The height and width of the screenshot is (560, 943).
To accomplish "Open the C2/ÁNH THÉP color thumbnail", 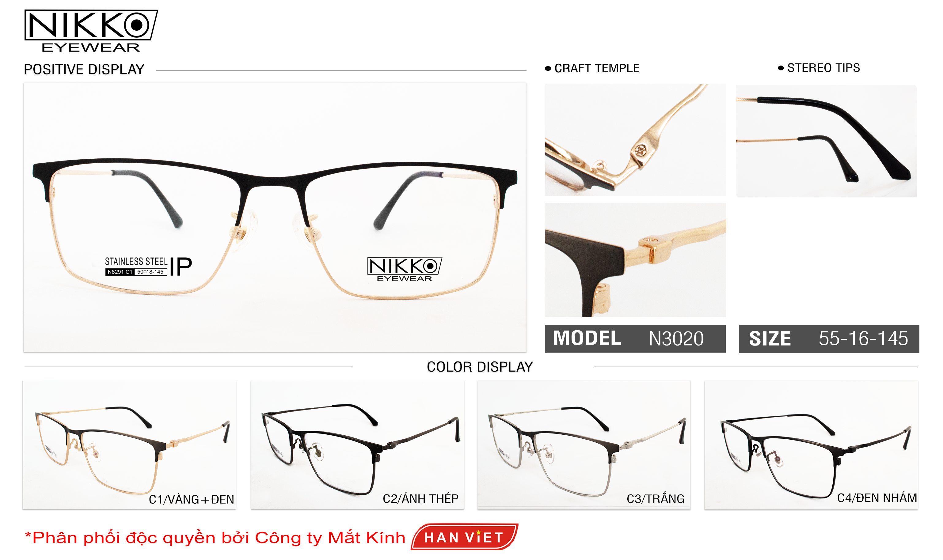I will coord(357,445).
